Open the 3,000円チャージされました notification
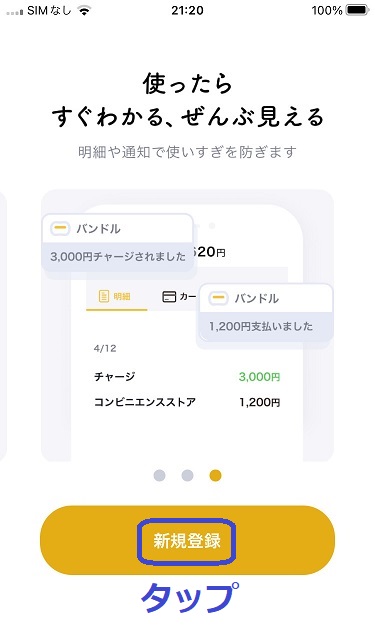The height and width of the screenshot is (628, 375). pos(118,244)
